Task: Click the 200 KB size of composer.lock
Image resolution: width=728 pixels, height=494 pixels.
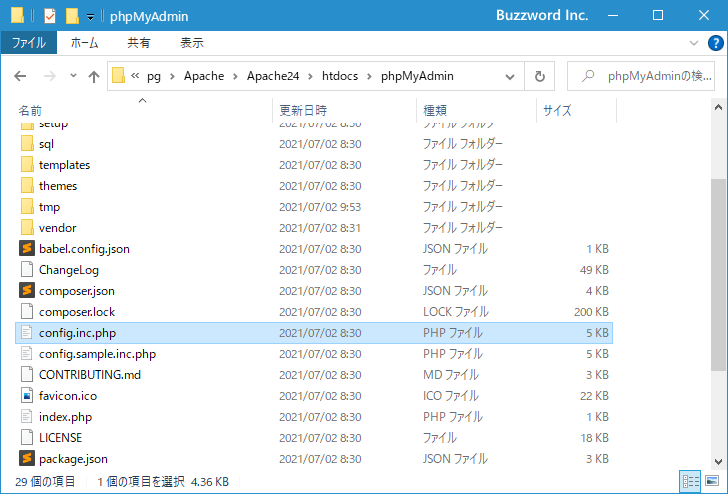Action: [591, 312]
